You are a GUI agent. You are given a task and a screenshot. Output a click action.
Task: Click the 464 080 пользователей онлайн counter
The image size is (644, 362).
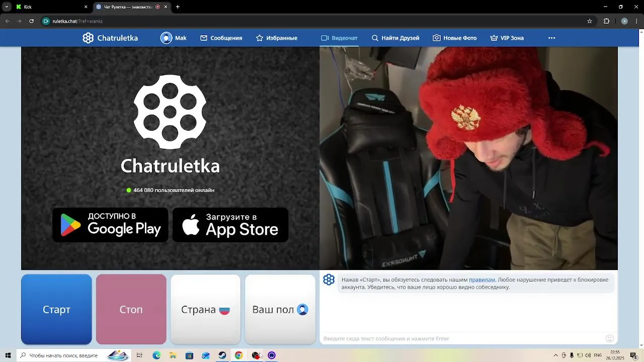170,190
